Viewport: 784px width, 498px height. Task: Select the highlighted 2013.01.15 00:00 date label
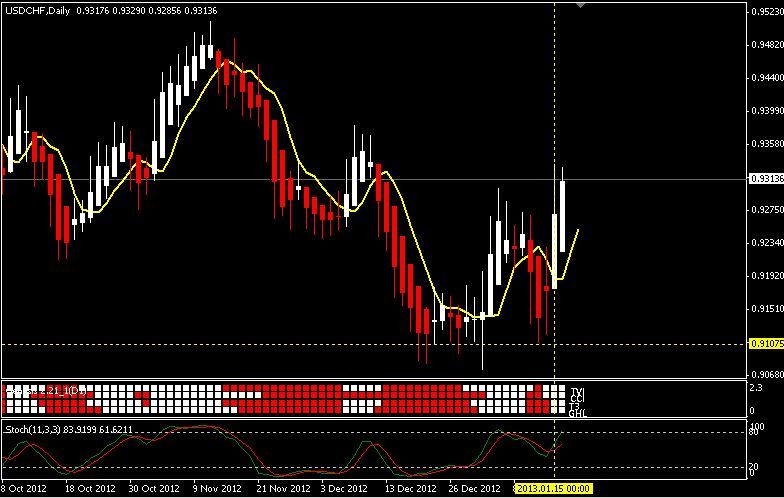(553, 489)
